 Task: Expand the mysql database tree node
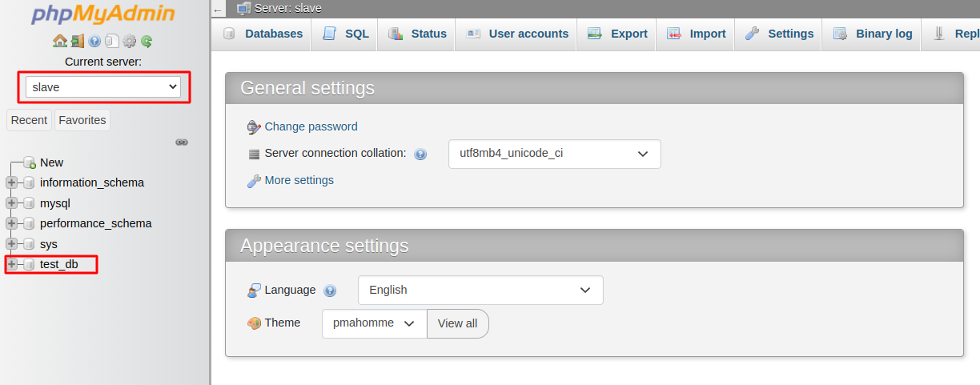click(12, 203)
